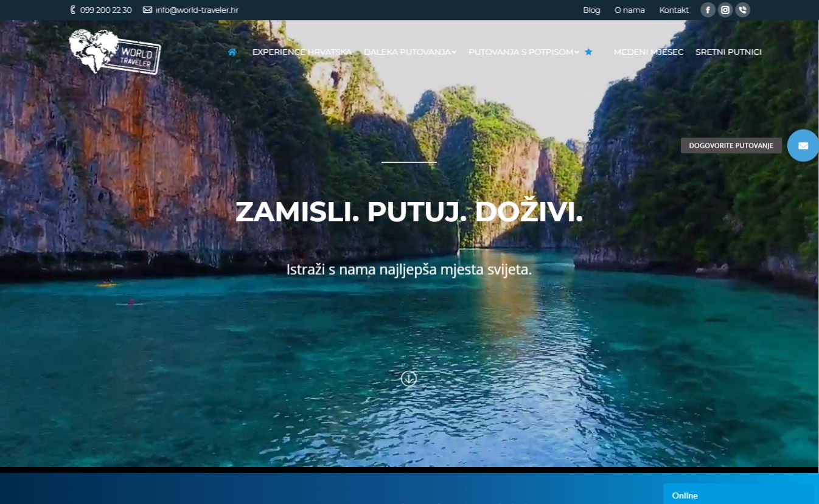819x504 pixels.
Task: Click the Zamisli. Putuj. Doživi. headline
Action: (409, 212)
